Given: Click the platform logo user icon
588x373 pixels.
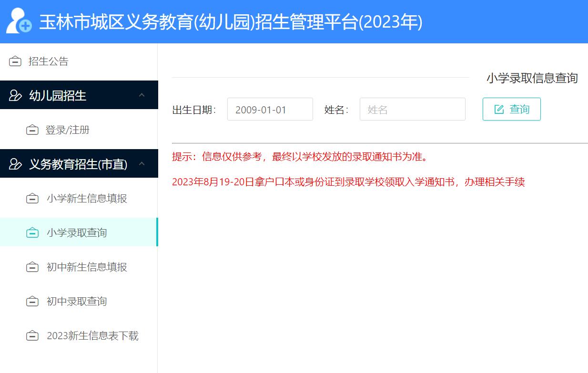Looking at the screenshot, I should coord(19,21).
